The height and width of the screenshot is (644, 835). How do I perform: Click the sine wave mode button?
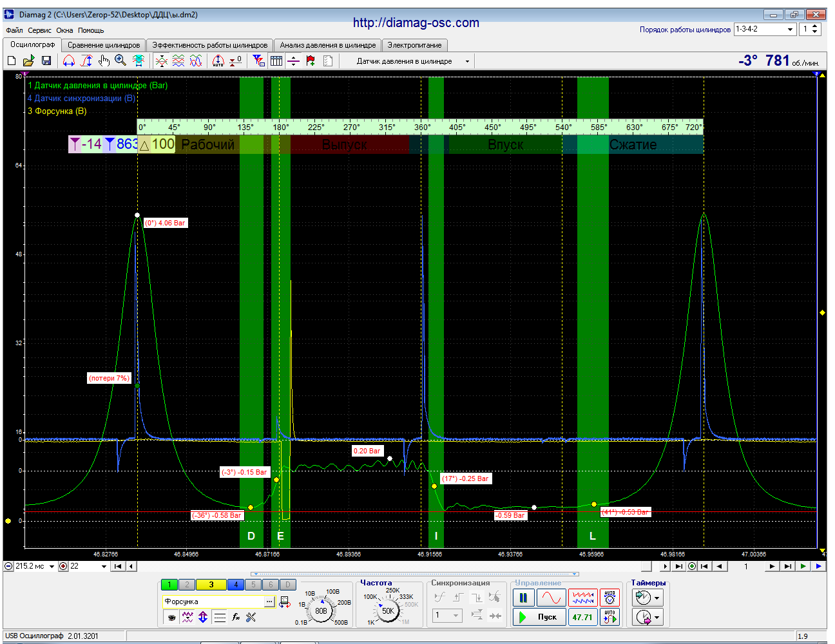point(552,598)
